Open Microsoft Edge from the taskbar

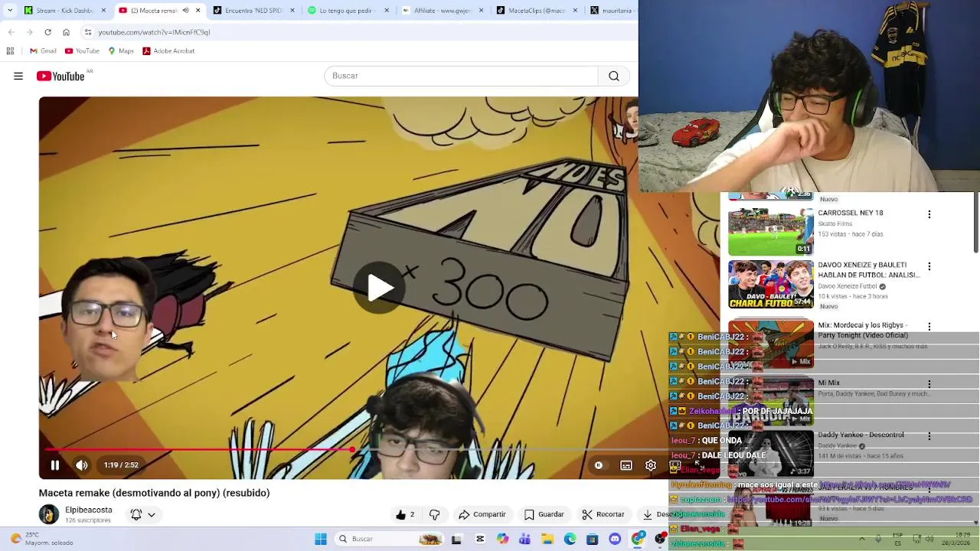570,539
